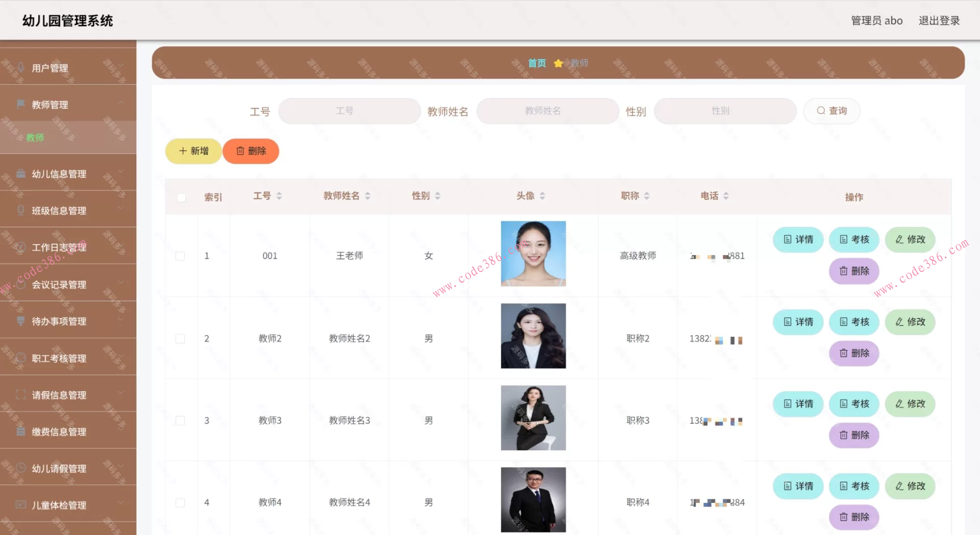
Task: Open the 儿童体检管理 menu label
Action: tap(59, 505)
